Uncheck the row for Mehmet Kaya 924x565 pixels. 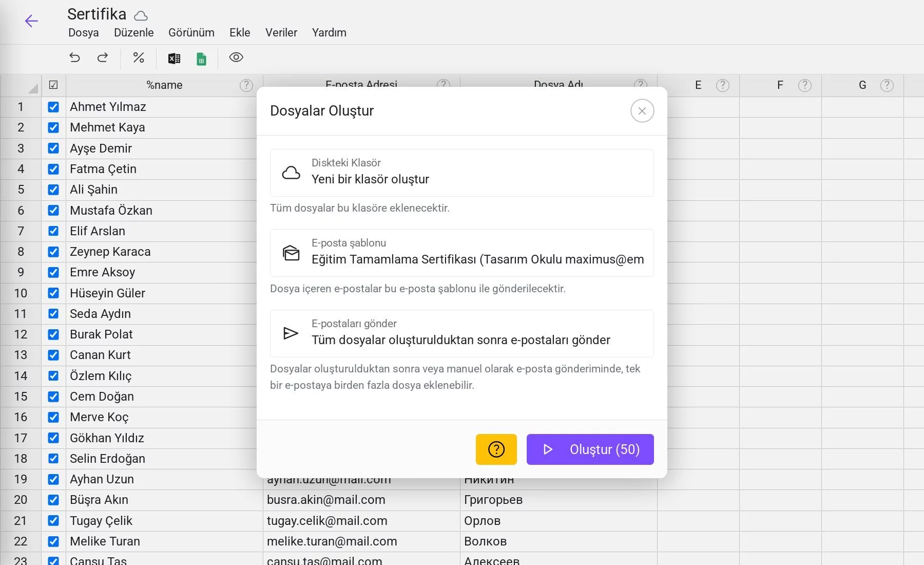coord(53,127)
